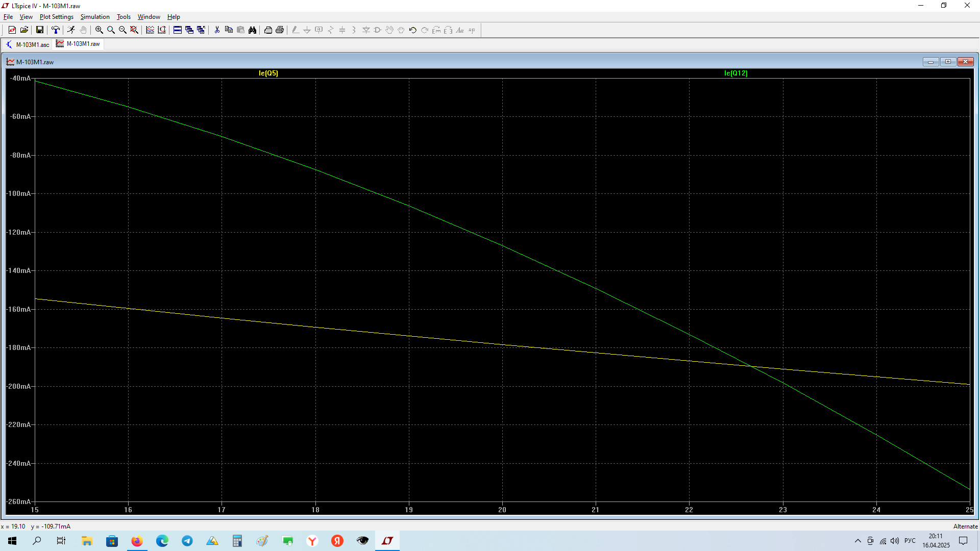Show hidden system tray icons

[857, 541]
